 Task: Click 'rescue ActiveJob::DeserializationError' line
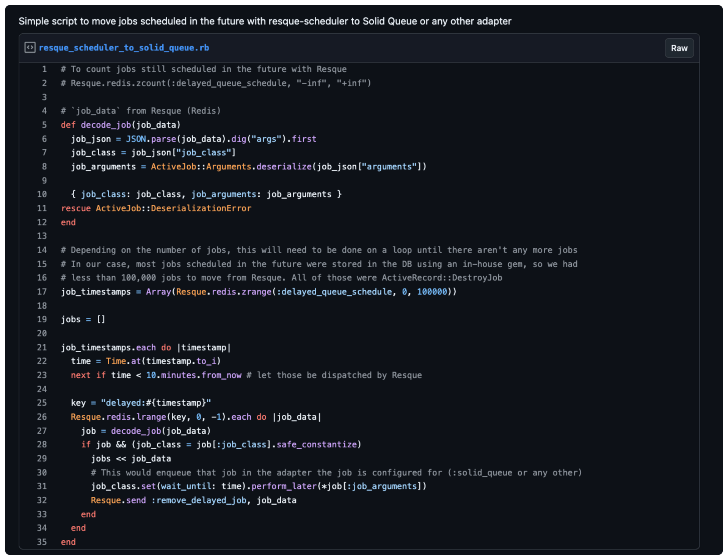click(156, 209)
